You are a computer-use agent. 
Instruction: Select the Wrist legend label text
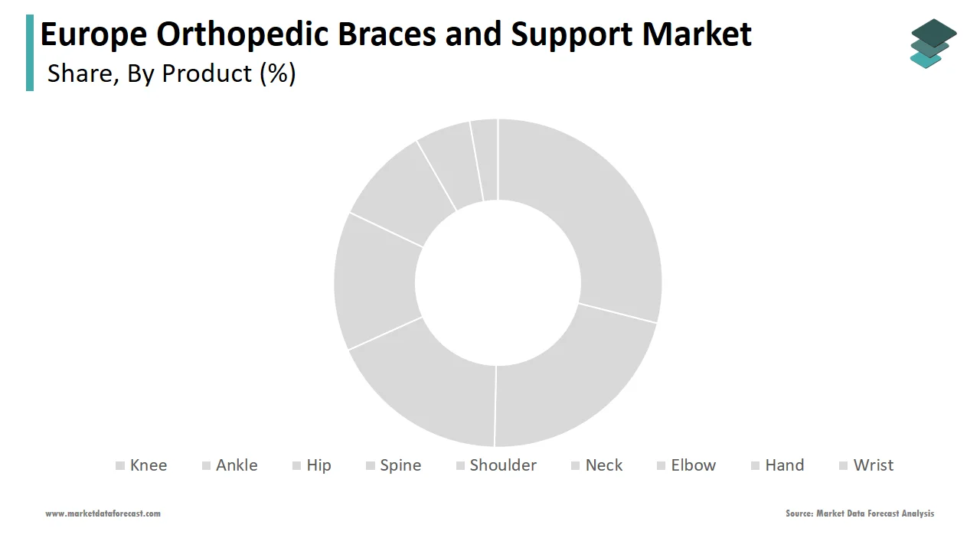point(874,465)
